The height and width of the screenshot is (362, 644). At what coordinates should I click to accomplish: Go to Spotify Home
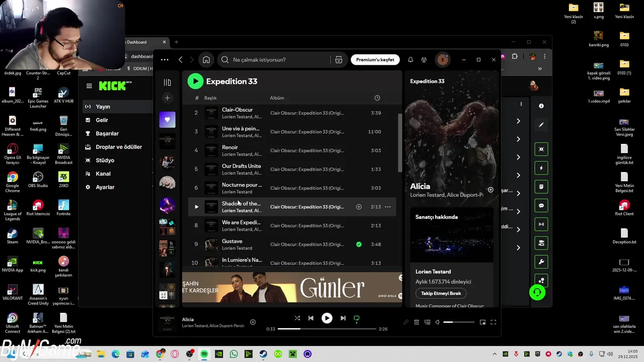click(x=206, y=60)
